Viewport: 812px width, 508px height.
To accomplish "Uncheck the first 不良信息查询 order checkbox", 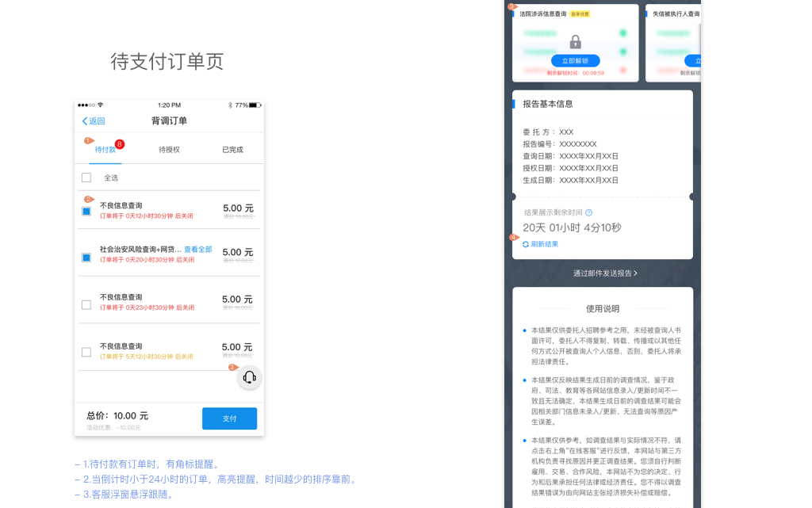I will pos(86,211).
